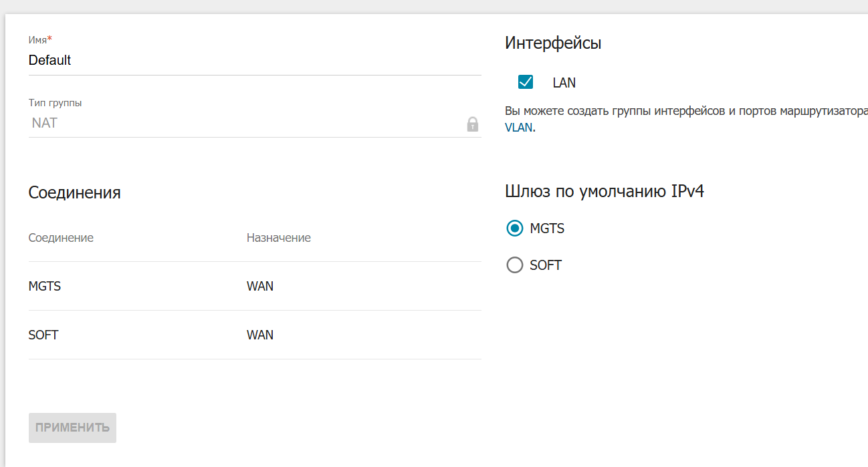
Task: Click the lock icon in the group type field
Action: (473, 124)
